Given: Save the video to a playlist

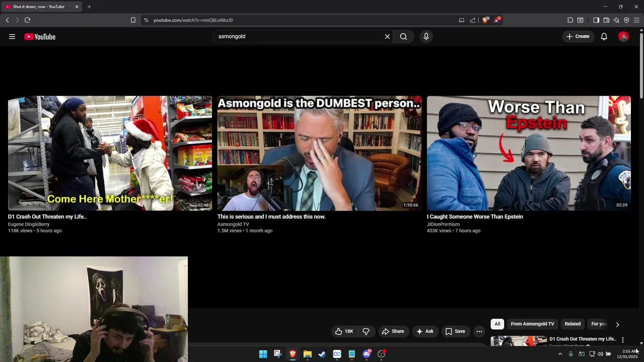Looking at the screenshot, I should (x=455, y=331).
